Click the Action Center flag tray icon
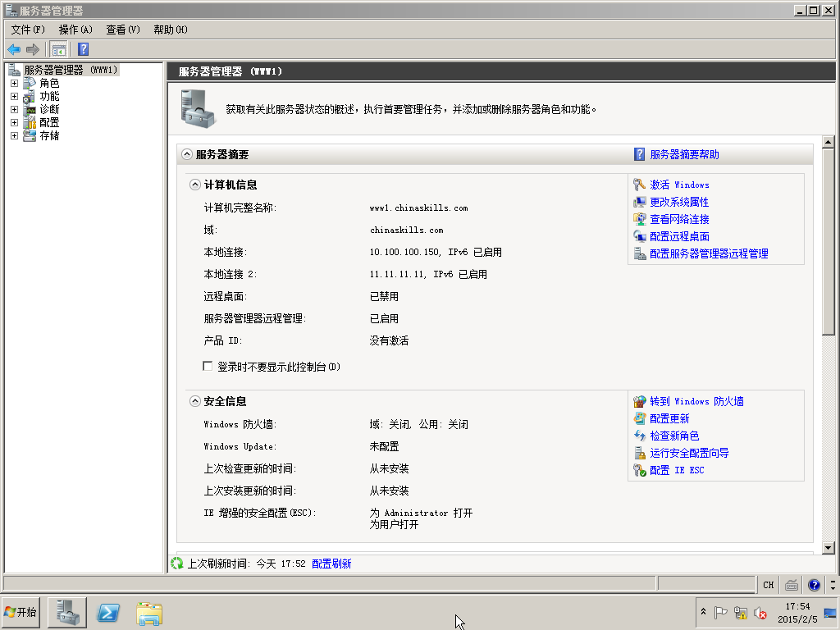 pyautogui.click(x=720, y=613)
